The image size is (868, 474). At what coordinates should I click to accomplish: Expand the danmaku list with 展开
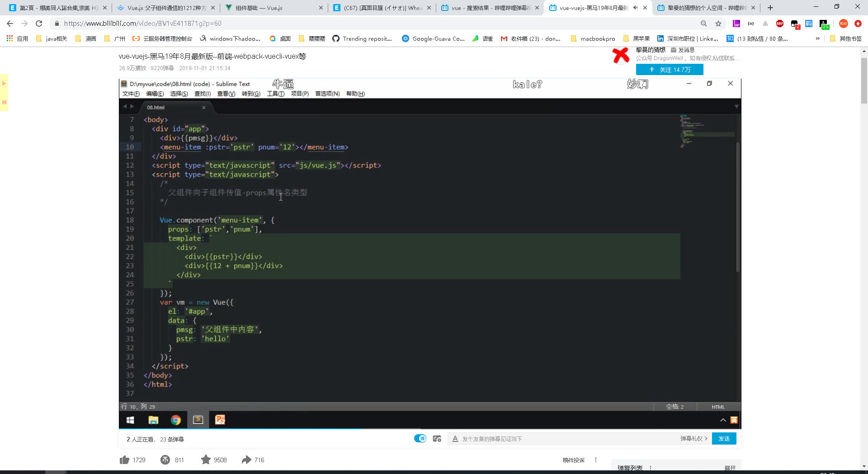click(730, 468)
